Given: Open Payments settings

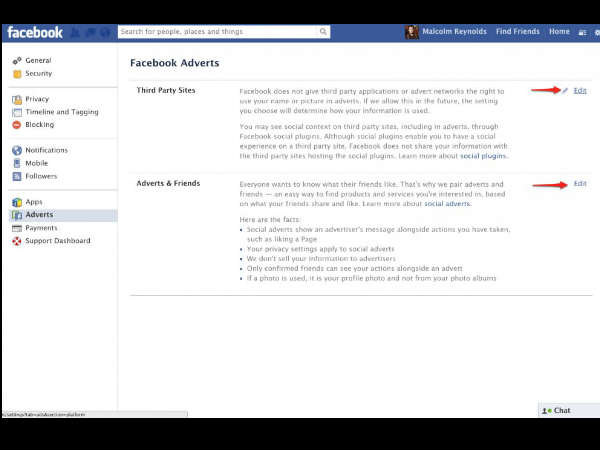Looking at the screenshot, I should tap(41, 228).
